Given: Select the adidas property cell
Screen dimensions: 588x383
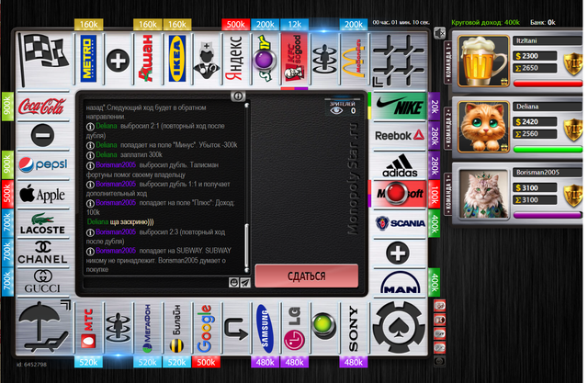Looking at the screenshot, I should click(400, 165).
